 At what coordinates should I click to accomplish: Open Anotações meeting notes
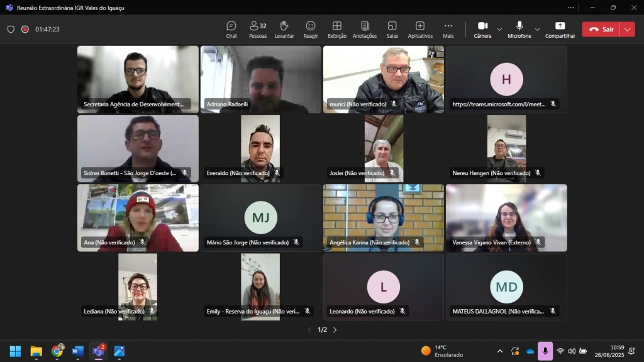coord(365,29)
